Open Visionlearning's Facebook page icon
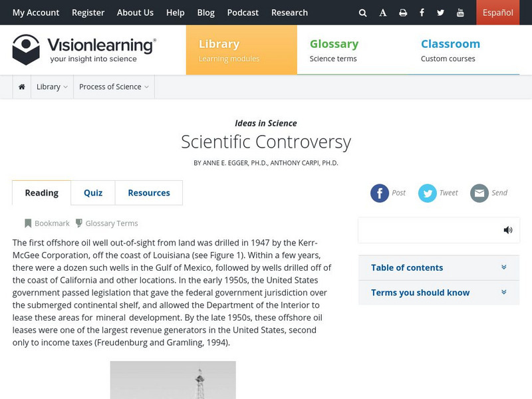532x399 pixels. [422, 13]
